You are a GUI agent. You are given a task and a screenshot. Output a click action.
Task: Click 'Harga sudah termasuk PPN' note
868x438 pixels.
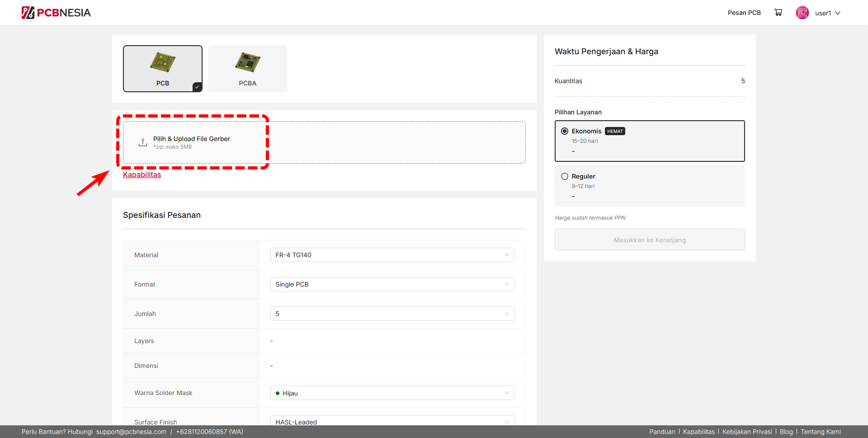click(590, 218)
